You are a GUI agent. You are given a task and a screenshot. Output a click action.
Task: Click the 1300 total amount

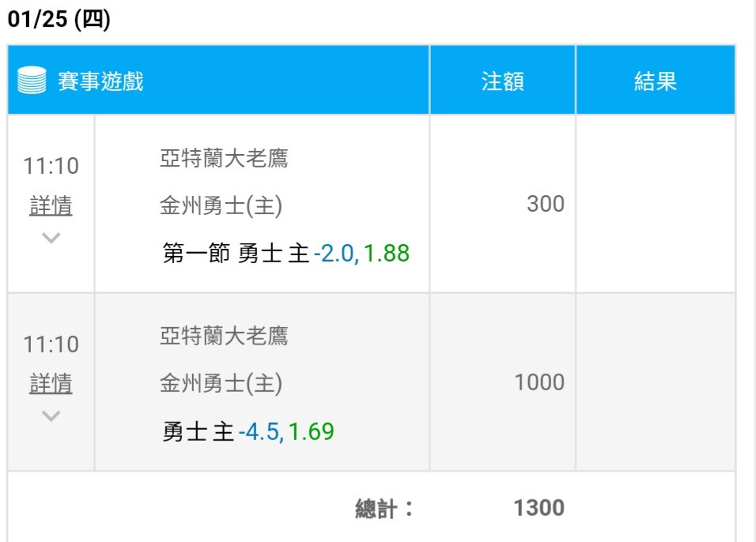pos(539,508)
